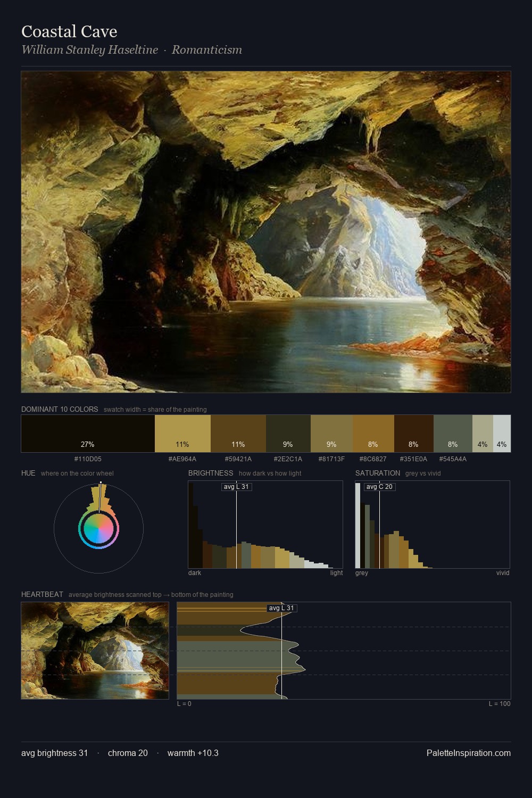Click the small heartbeat painting thumbnail
This screenshot has width=532, height=798.
click(x=95, y=651)
